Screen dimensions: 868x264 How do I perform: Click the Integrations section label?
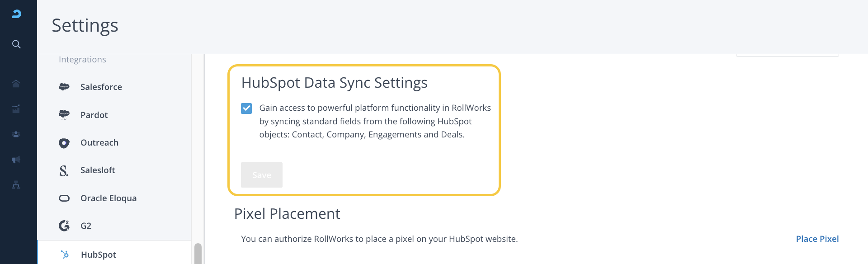[82, 60]
